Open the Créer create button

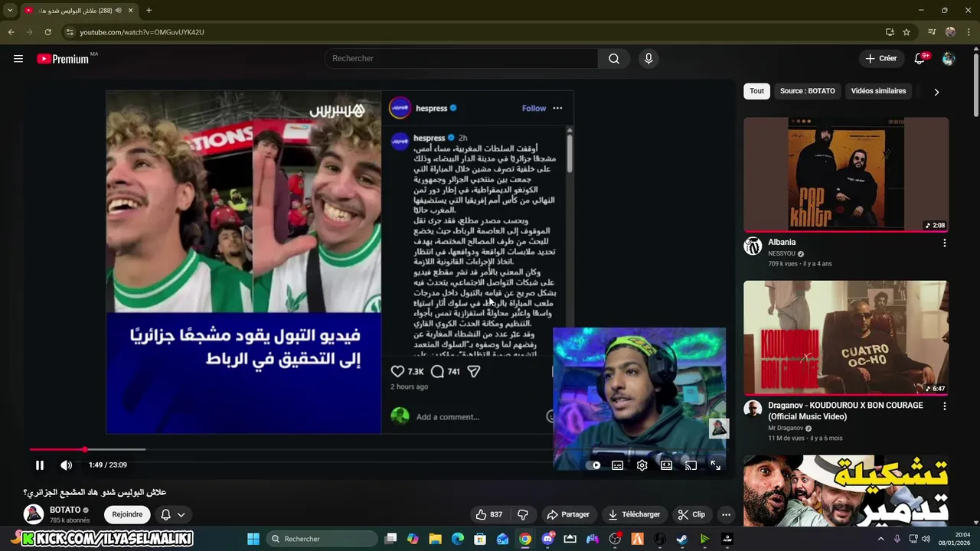coord(880,58)
